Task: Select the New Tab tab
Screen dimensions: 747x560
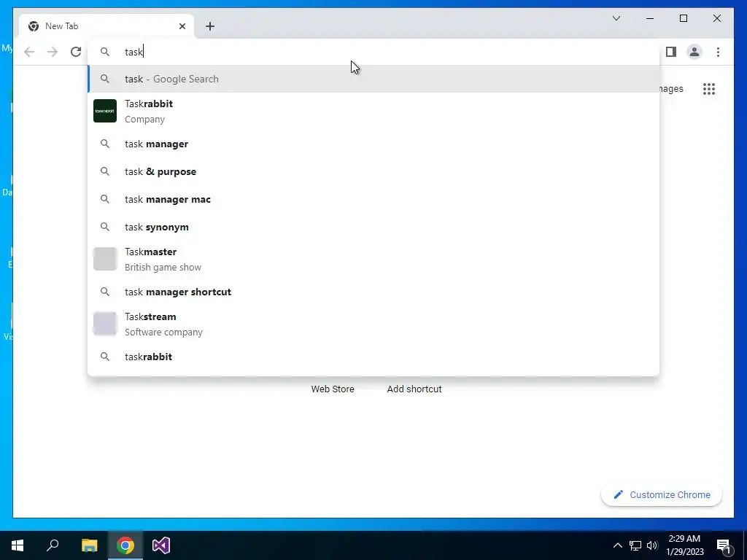Action: pyautogui.click(x=107, y=26)
